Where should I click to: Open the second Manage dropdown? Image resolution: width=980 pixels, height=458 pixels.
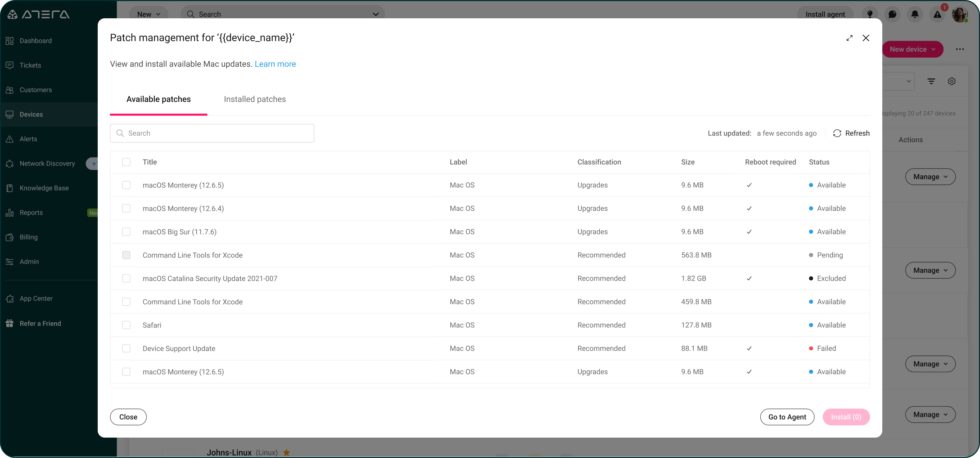point(930,270)
